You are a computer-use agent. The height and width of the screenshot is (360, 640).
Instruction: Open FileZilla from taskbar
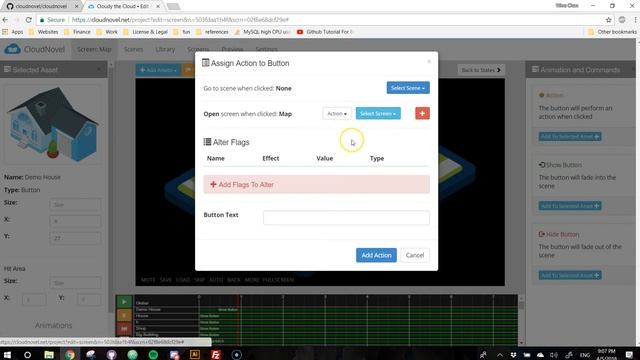coord(216,354)
